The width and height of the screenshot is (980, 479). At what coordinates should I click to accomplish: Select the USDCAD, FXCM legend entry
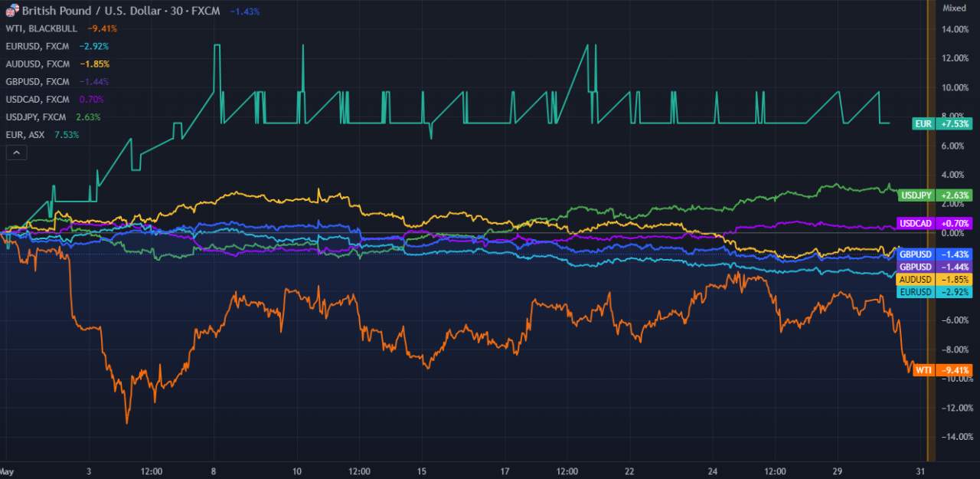(37, 99)
